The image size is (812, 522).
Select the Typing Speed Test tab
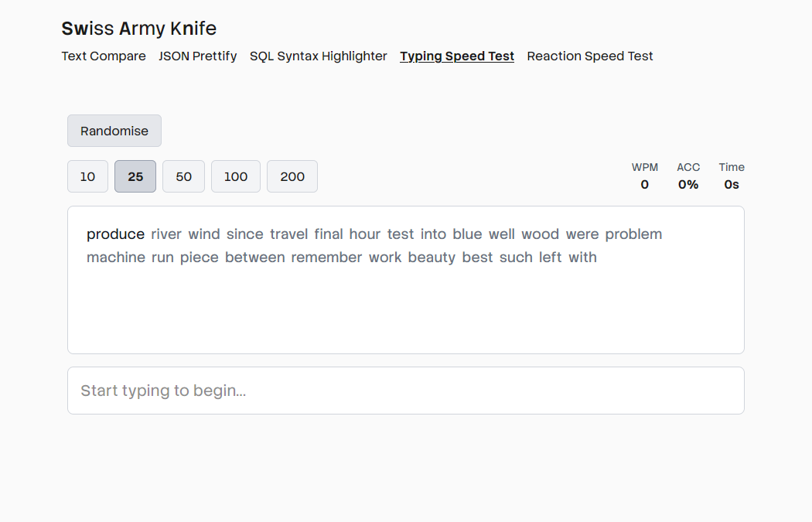[x=457, y=56]
